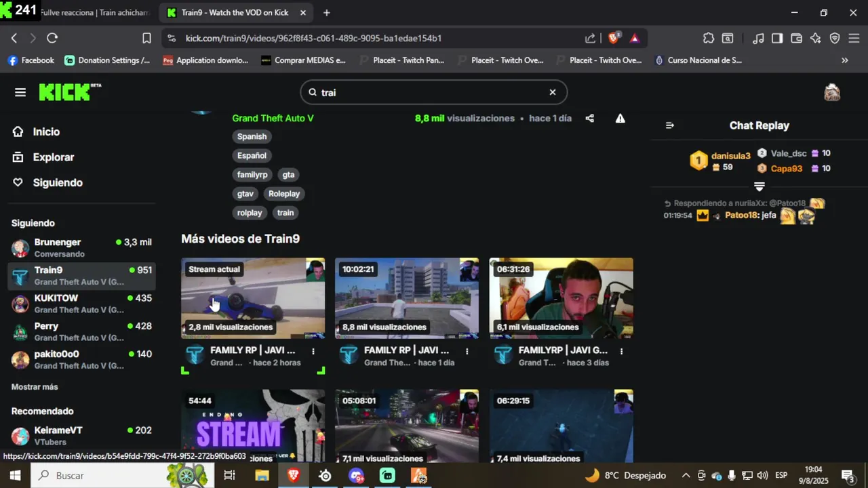Open the recommended KeirameVT channel
868x488 pixels.
click(81, 436)
